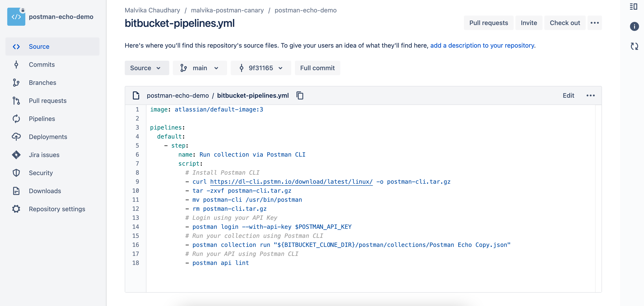Click the branch icon in the main selector
The width and height of the screenshot is (644, 306).
click(183, 68)
